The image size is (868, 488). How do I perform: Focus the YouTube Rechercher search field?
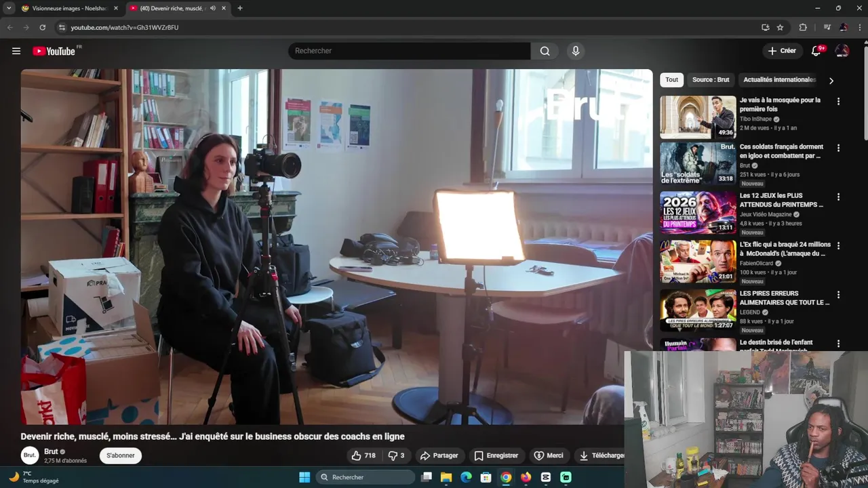pos(410,51)
